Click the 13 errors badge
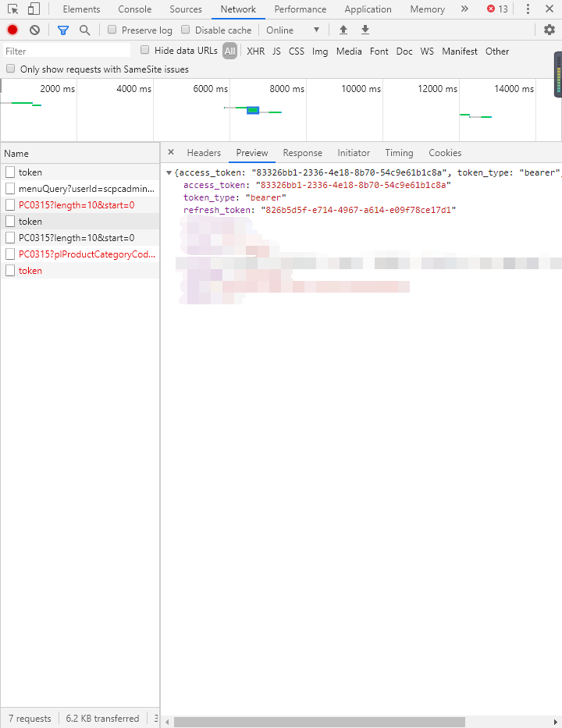Viewport: 562px width, 728px height. (497, 9)
